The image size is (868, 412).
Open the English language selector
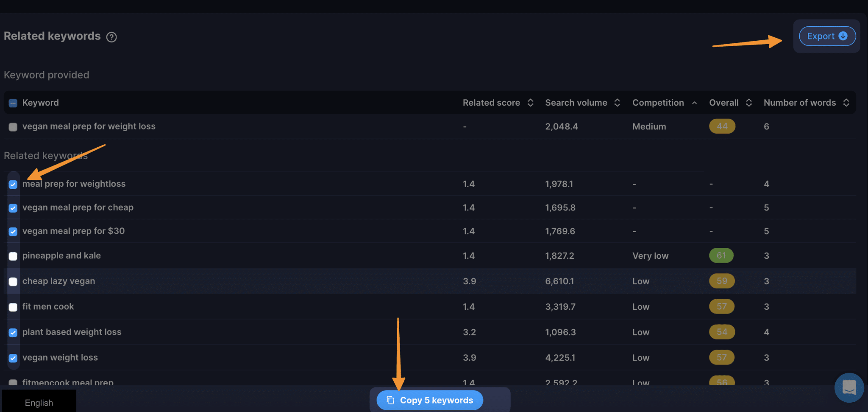click(x=39, y=402)
